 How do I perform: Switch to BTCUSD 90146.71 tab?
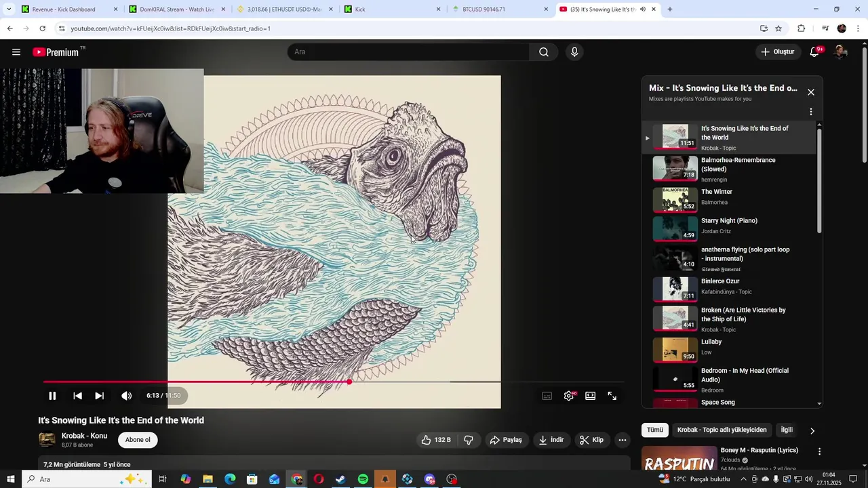point(500,9)
